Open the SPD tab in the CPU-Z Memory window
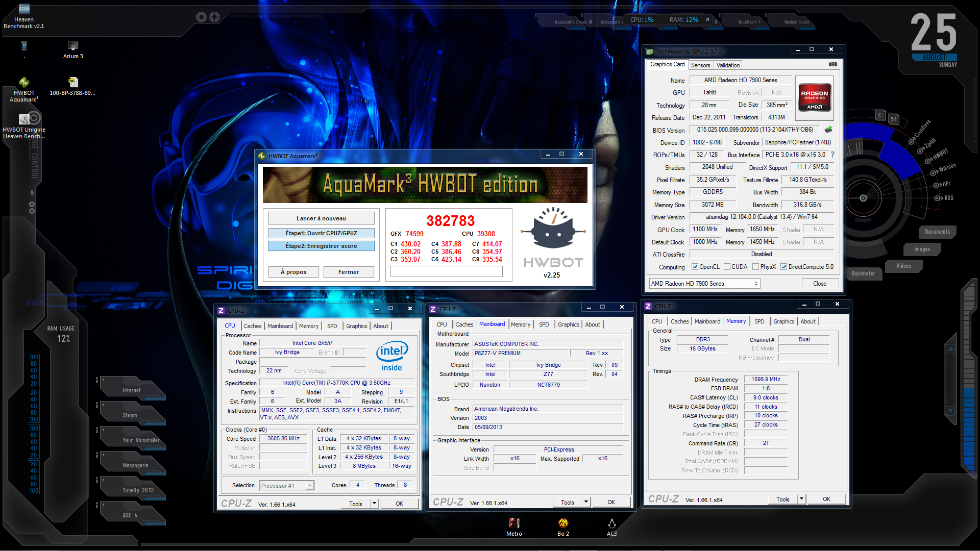Viewport: 980px width, 551px height. point(759,321)
